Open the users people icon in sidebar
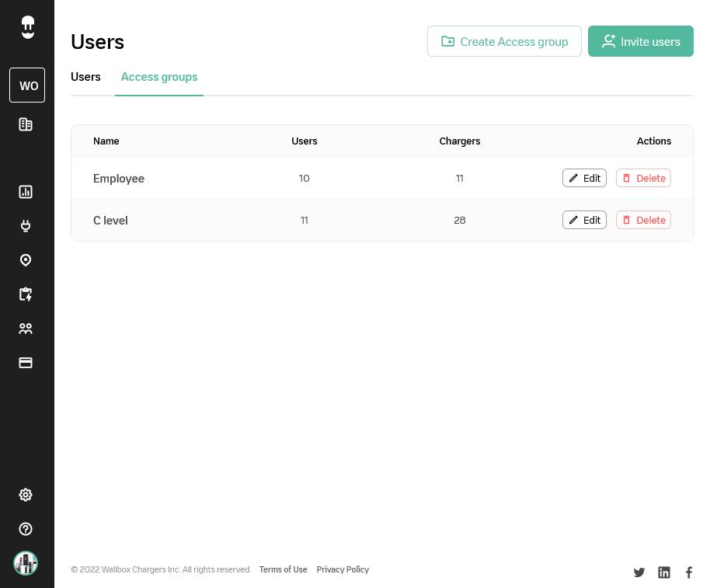The image size is (710, 588). click(26, 329)
